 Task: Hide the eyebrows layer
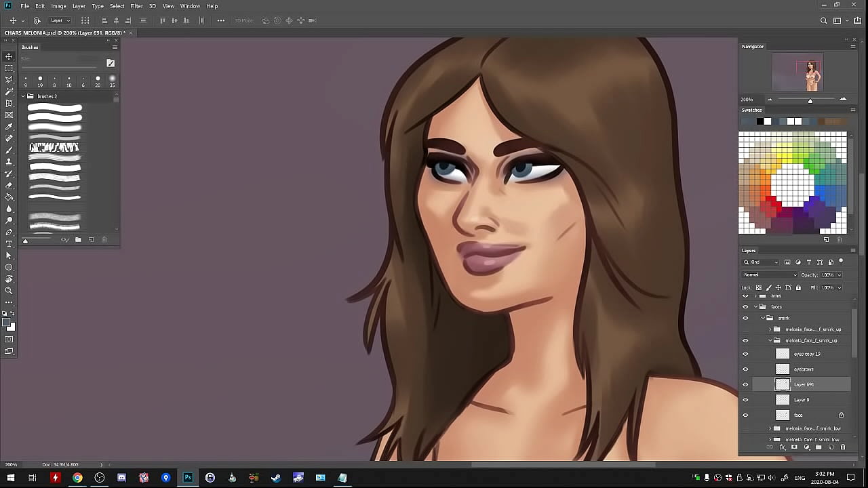pyautogui.click(x=745, y=369)
